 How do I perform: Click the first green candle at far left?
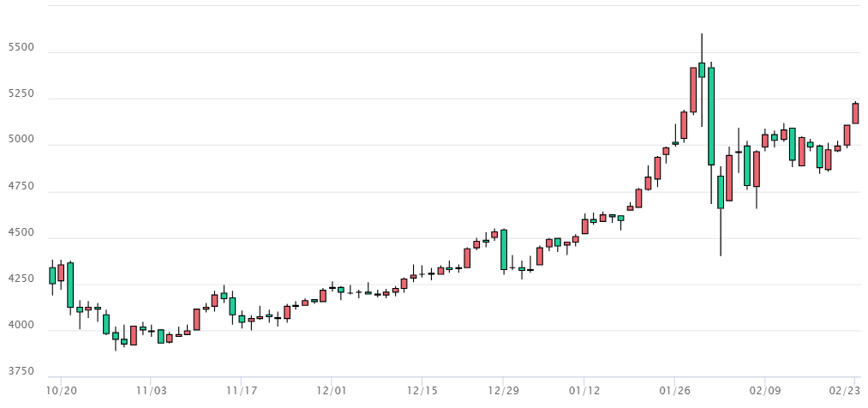click(x=51, y=275)
